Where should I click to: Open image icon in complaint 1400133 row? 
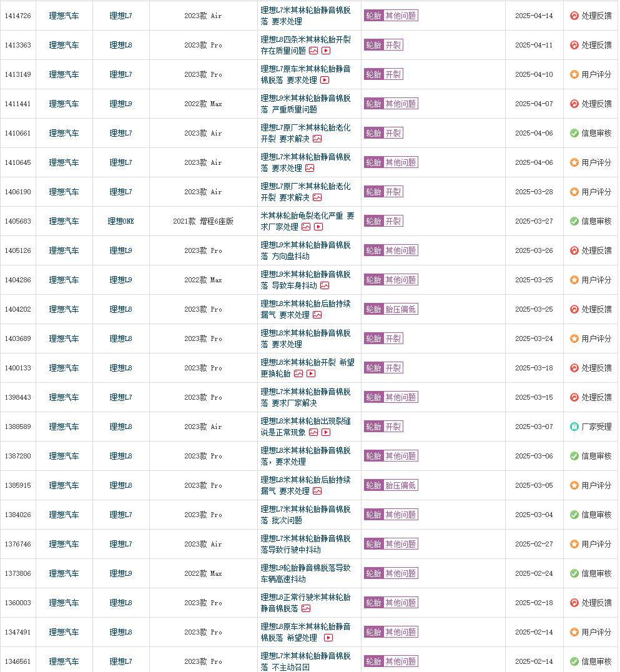tap(298, 373)
